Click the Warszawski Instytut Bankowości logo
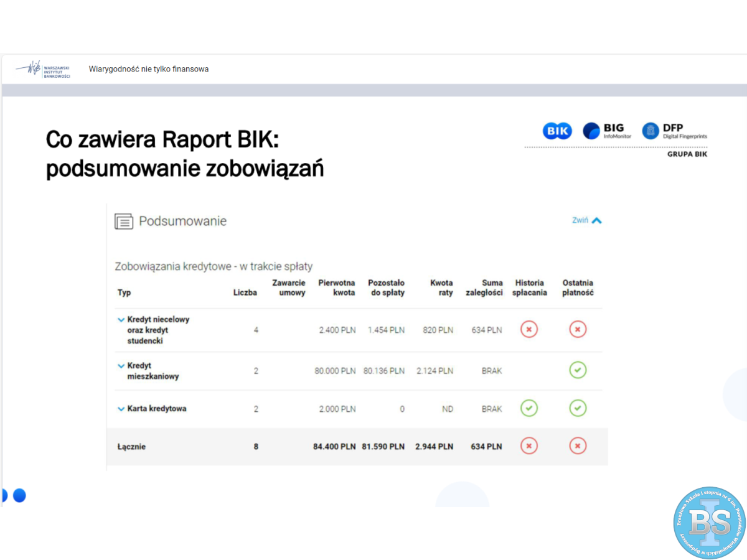This screenshot has height=560, width=747. 44,69
